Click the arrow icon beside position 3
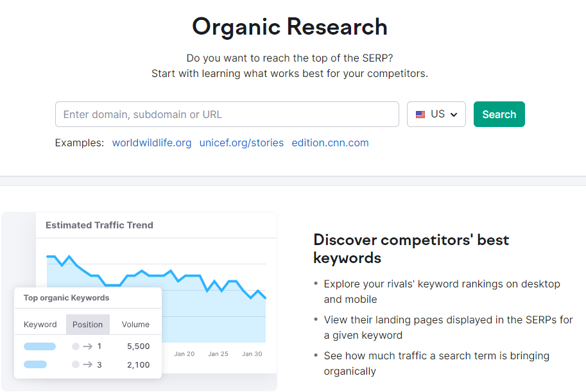The width and height of the screenshot is (586, 392). 87,365
